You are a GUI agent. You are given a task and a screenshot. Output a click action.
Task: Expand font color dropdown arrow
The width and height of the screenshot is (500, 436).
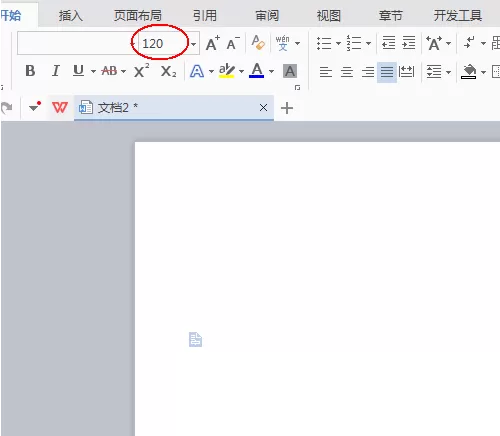pos(271,72)
